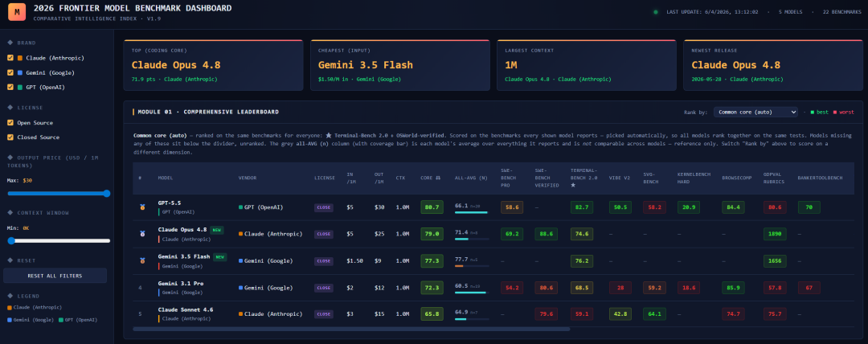This screenshot has width=868, height=344.
Task: Uncheck the Closed Source license filter
Action: (x=10, y=137)
